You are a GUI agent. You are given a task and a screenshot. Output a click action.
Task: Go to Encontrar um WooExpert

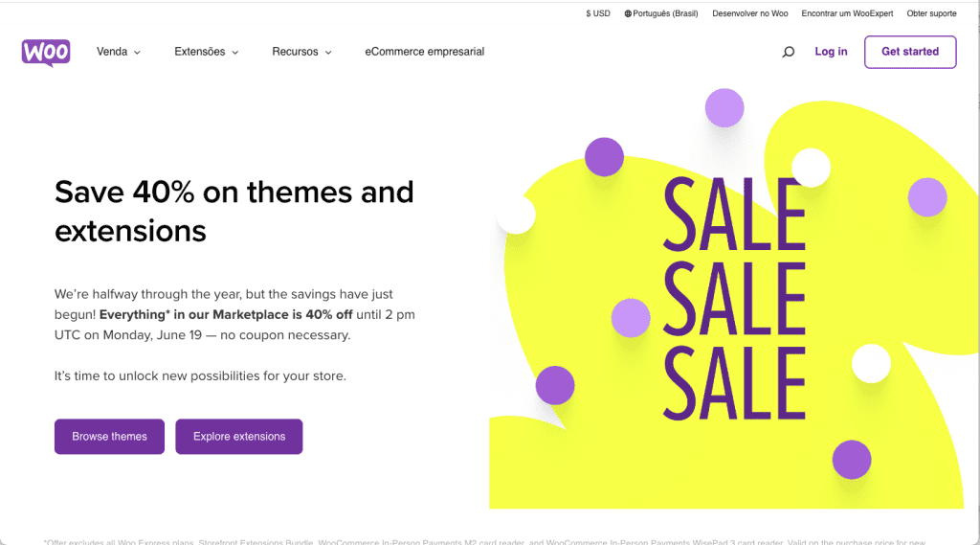847,13
